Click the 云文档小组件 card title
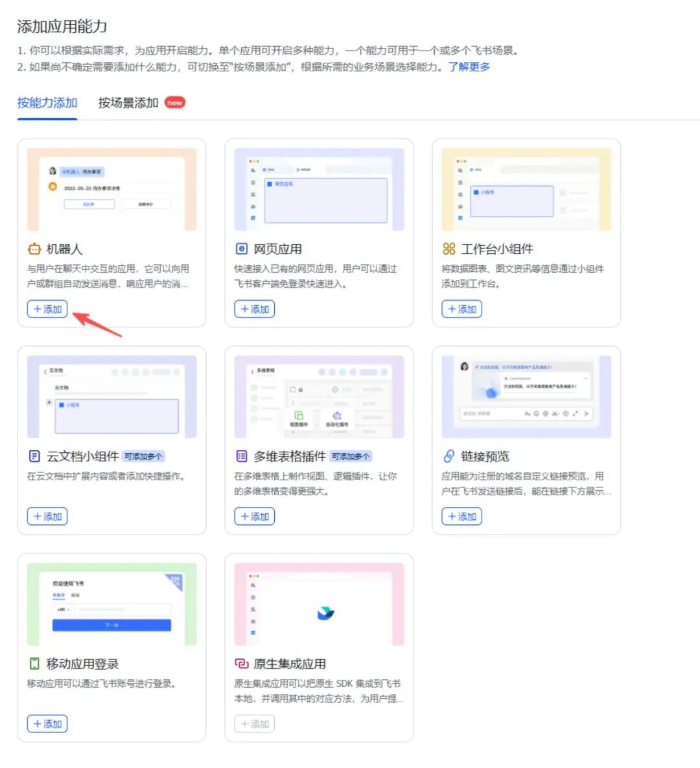The height and width of the screenshot is (768, 700). pyautogui.click(x=82, y=456)
